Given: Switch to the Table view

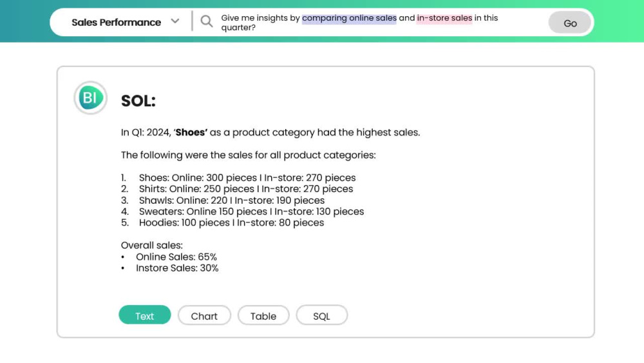Looking at the screenshot, I should click(x=263, y=315).
